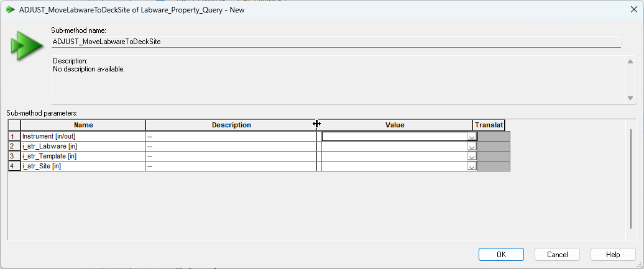Expand the i_str_Labware value dropdown
The image size is (644, 269).
tap(472, 147)
